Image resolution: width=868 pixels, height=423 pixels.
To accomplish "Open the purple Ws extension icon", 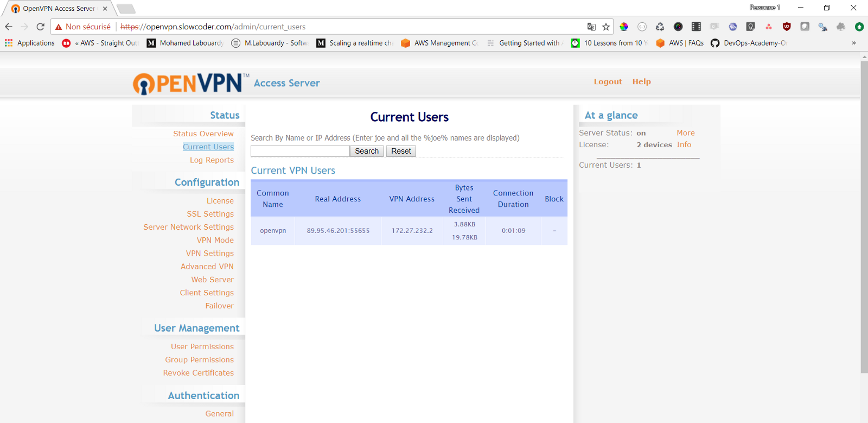I will click(x=732, y=27).
